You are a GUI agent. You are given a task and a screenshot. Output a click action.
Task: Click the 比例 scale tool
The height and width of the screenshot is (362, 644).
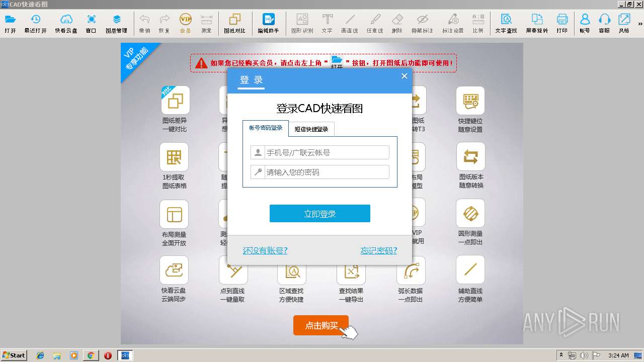[478, 24]
